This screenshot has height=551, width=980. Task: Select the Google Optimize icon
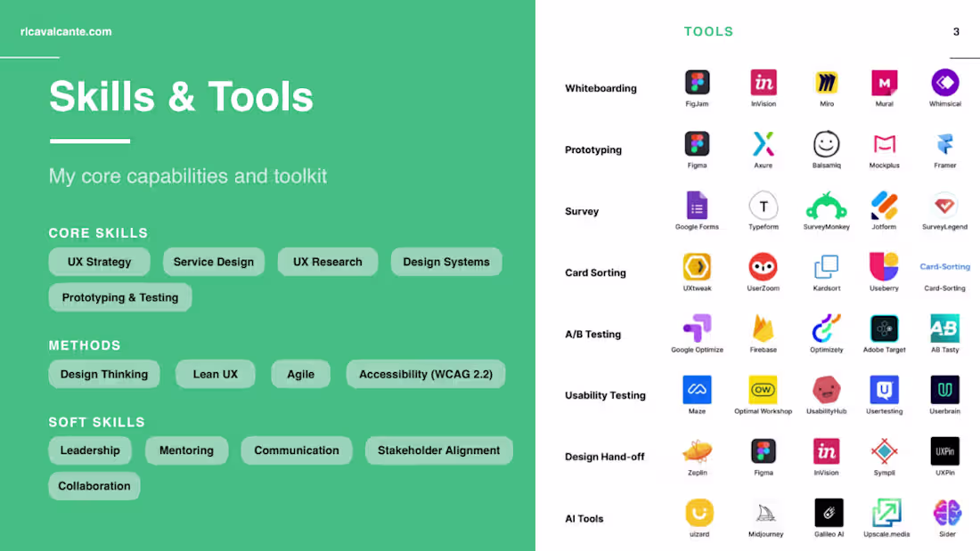(697, 328)
